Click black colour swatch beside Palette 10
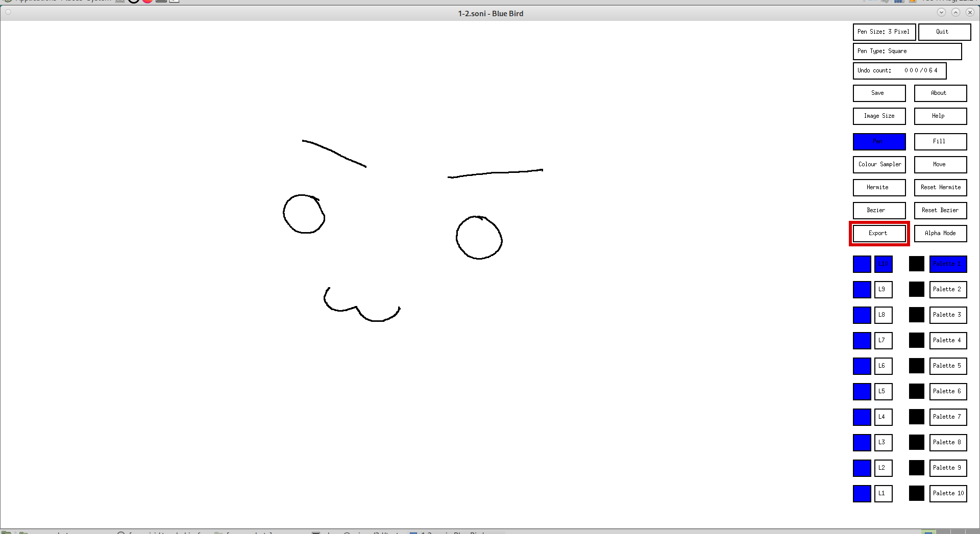 917,493
